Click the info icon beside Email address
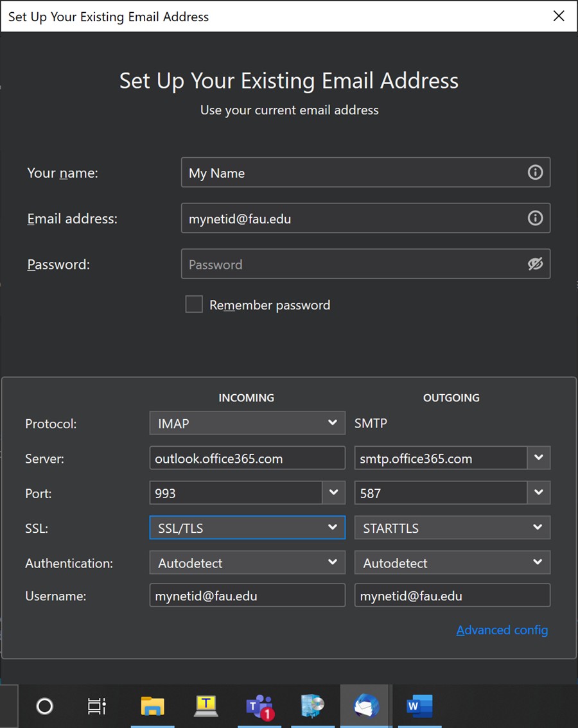The height and width of the screenshot is (728, 578). tap(535, 219)
